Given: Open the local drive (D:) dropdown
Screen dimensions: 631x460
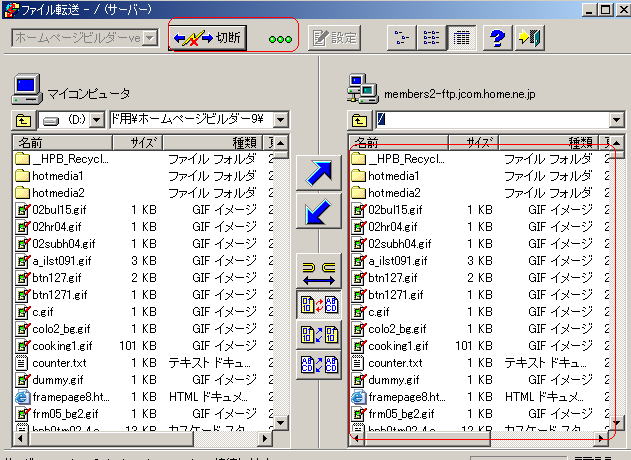Looking at the screenshot, I should pyautogui.click(x=97, y=120).
